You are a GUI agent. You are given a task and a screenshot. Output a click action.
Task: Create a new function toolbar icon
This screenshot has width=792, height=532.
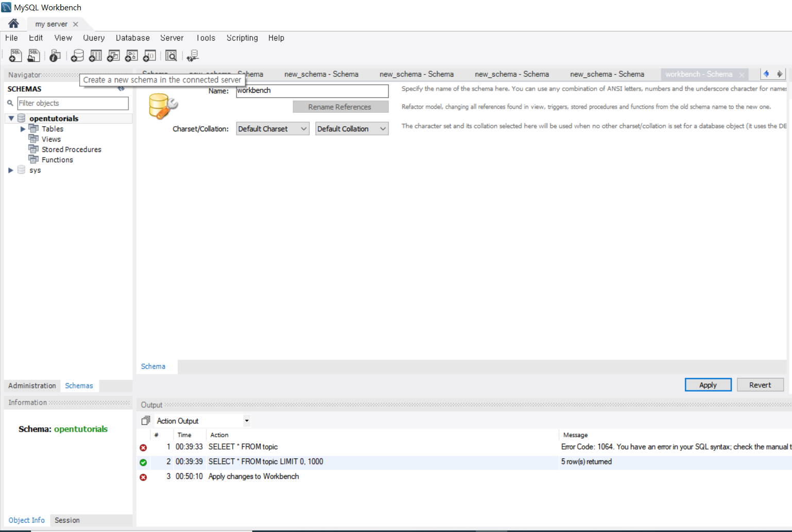pyautogui.click(x=149, y=55)
